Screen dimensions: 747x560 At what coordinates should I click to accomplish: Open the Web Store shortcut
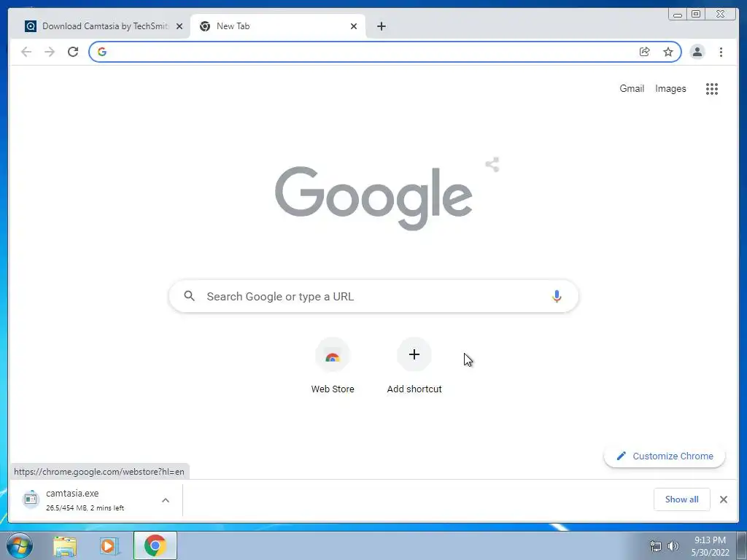click(333, 366)
